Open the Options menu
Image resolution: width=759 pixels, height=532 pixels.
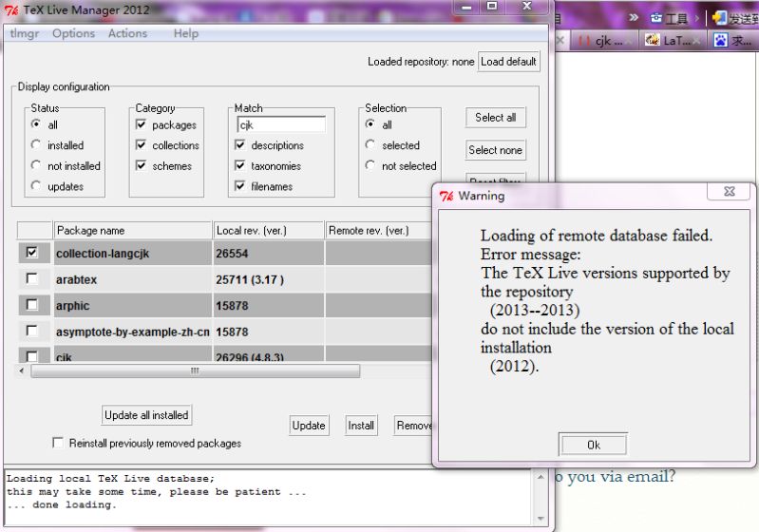coord(73,33)
